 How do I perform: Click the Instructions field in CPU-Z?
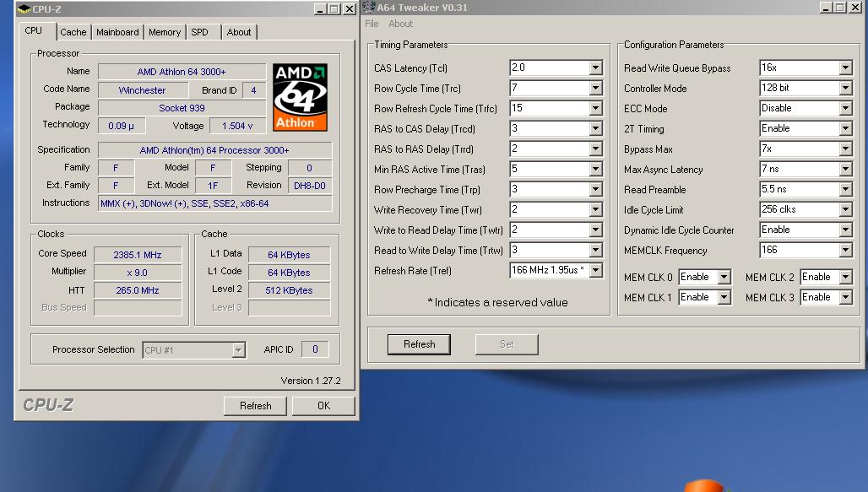tap(214, 203)
